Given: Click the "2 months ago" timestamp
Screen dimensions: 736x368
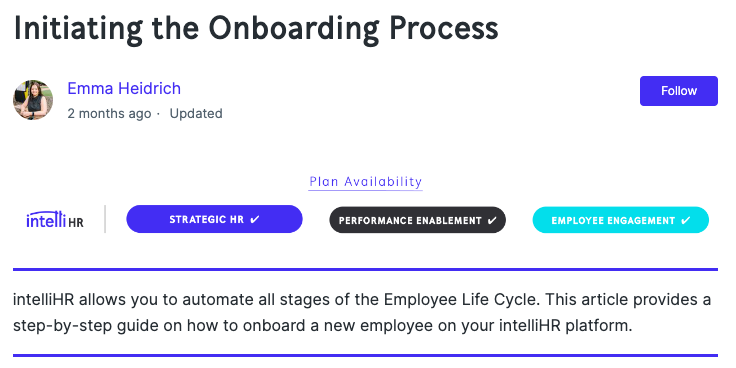Looking at the screenshot, I should pos(109,114).
